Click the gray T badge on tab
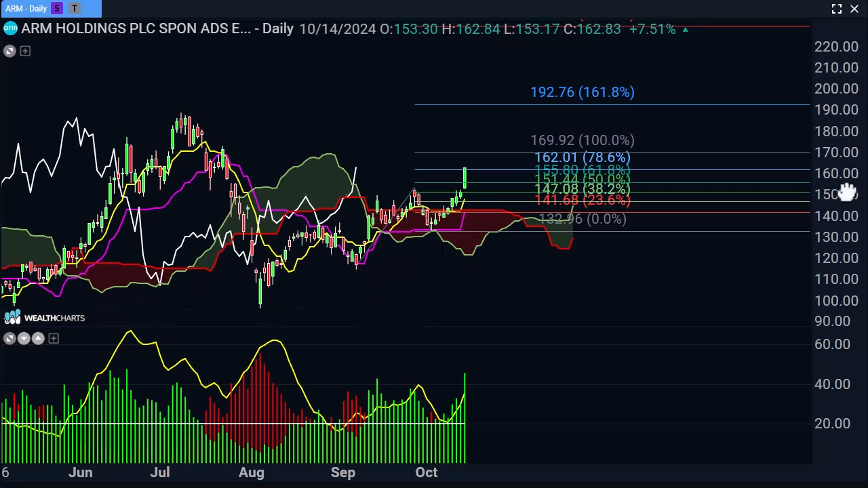The height and width of the screenshot is (488, 868). (x=75, y=8)
